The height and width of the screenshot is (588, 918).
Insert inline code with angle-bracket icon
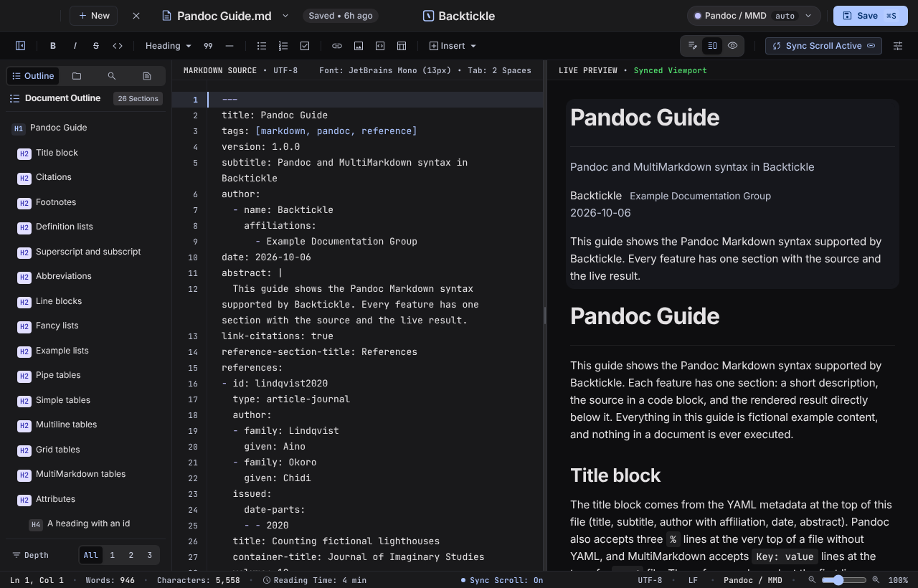(118, 46)
